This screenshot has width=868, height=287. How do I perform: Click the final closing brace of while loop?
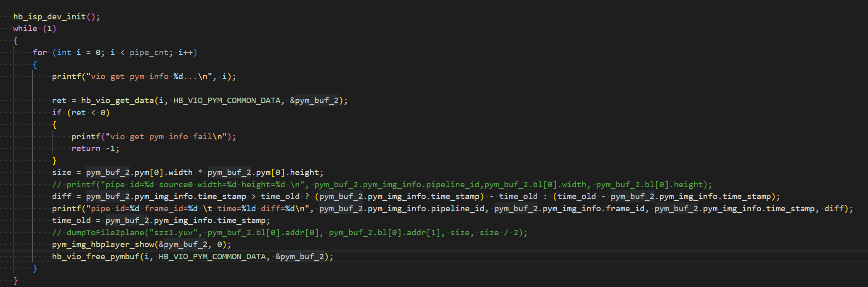[x=16, y=281]
